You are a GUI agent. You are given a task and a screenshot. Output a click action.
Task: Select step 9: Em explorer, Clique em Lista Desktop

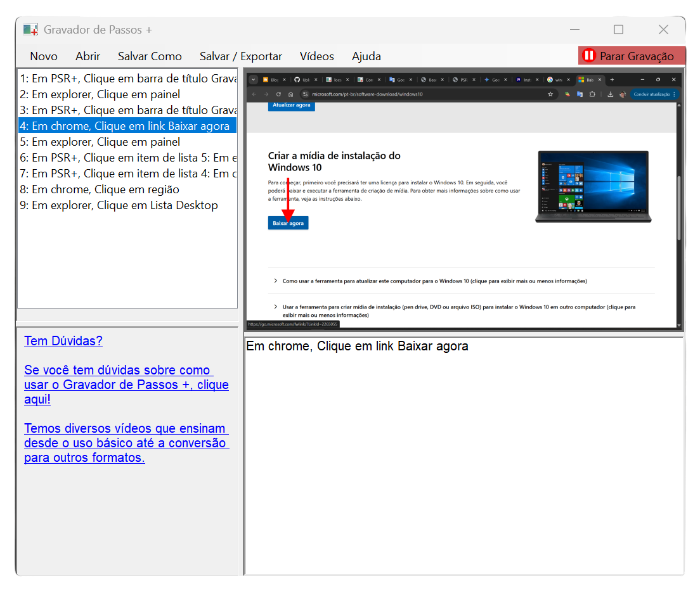(x=127, y=205)
